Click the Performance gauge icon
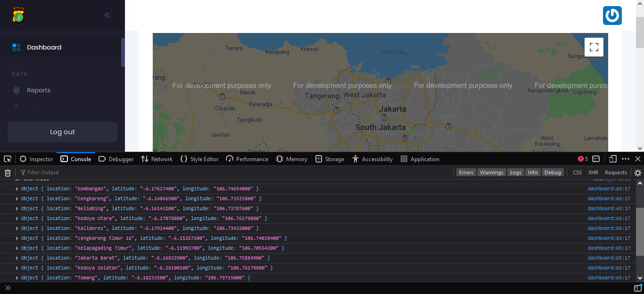This screenshot has height=294, width=644. point(230,159)
